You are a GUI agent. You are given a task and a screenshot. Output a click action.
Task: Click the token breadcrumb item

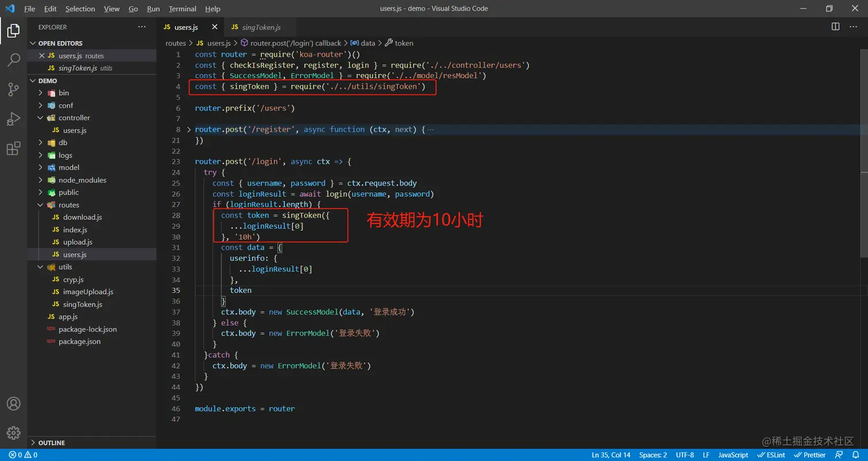point(399,43)
